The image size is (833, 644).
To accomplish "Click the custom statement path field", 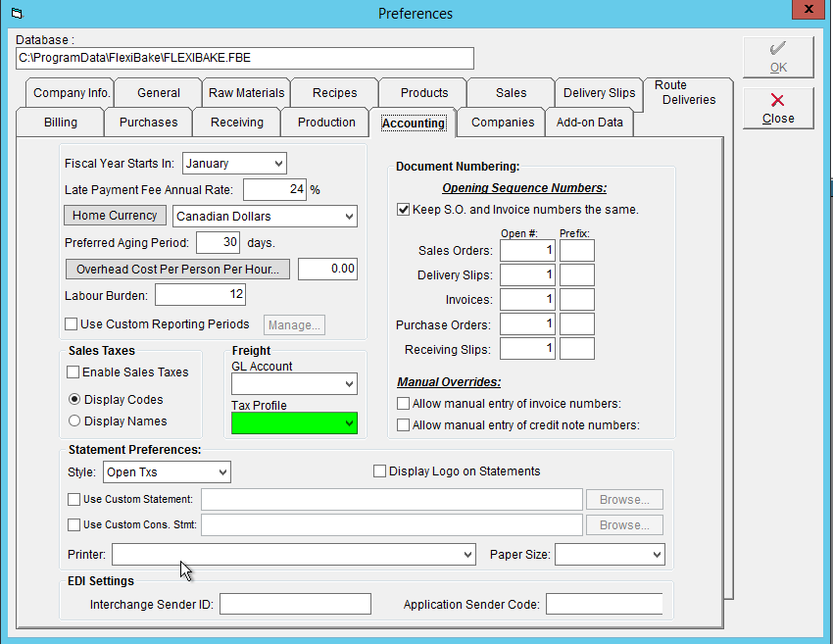I will coord(392,500).
